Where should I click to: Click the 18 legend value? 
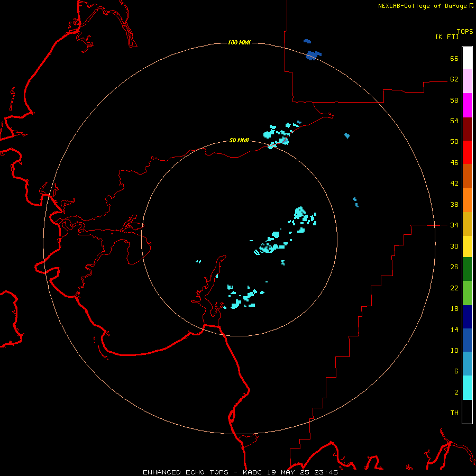coord(454,309)
